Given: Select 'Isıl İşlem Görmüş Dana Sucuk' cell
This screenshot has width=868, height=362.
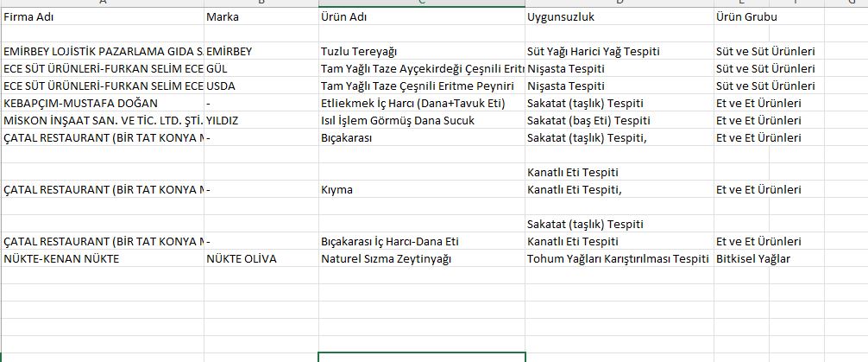Looking at the screenshot, I should (422, 120).
